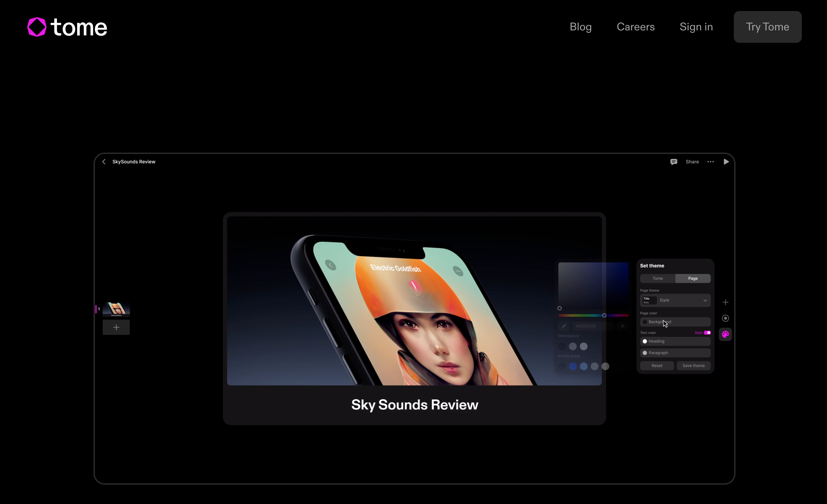Open the comments speech bubble icon
Screen dimensions: 827x504
coord(673,162)
